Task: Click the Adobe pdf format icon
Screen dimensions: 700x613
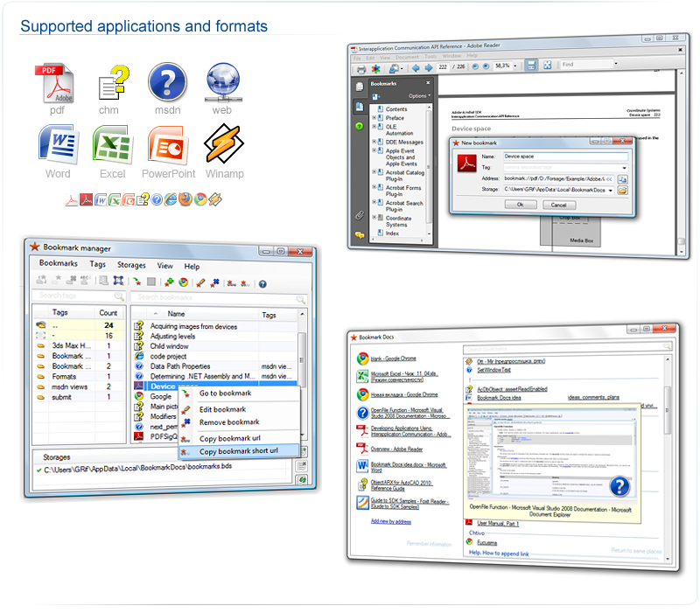Action: 56,83
